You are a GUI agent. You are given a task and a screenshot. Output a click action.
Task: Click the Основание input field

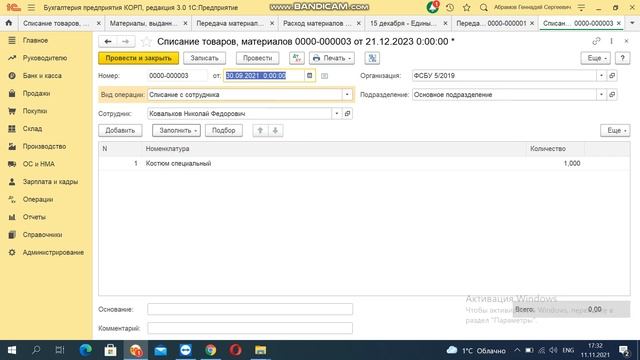click(x=250, y=309)
